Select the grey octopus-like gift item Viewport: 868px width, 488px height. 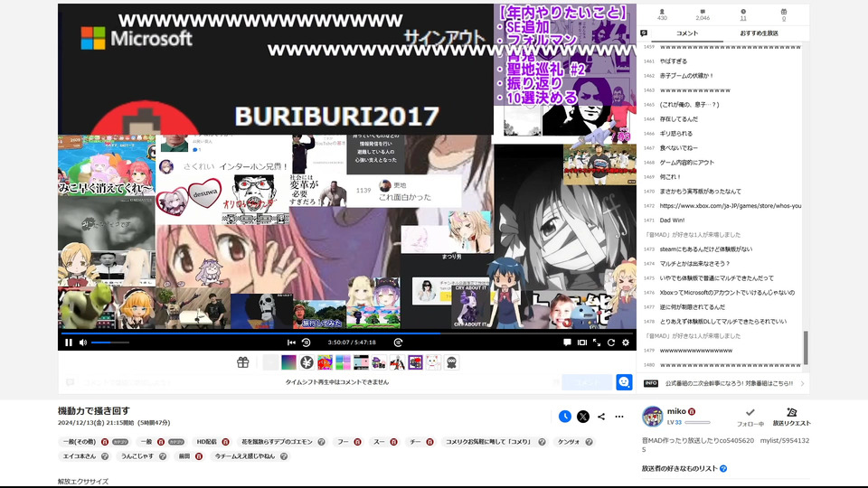click(x=451, y=362)
